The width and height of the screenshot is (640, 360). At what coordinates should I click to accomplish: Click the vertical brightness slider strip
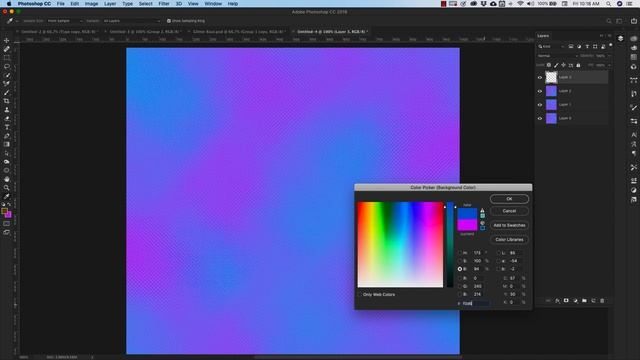click(x=450, y=244)
